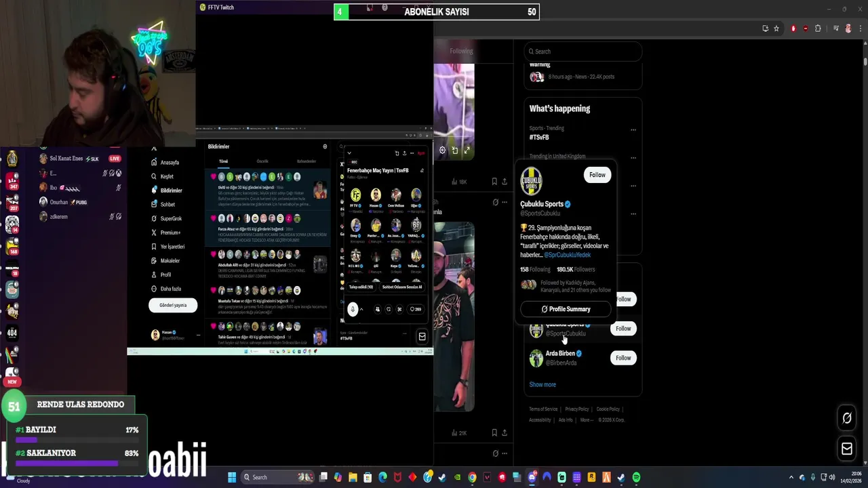Open Space more options ellipsis

point(412,153)
